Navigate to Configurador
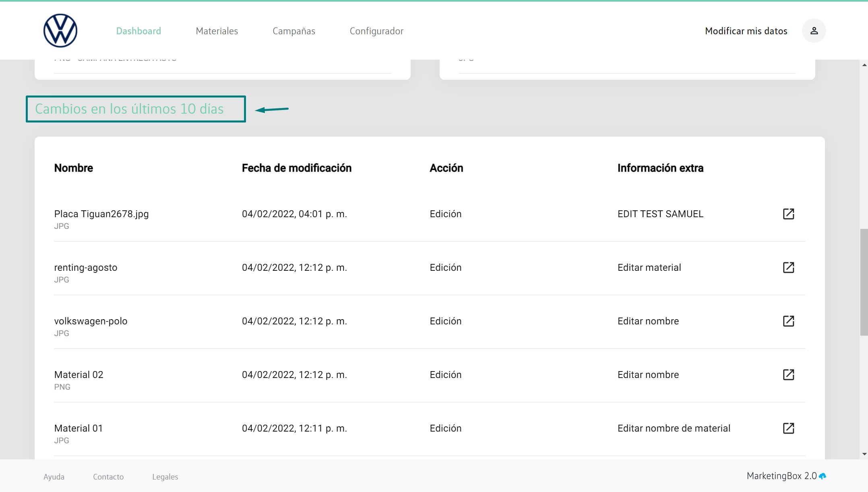 click(x=376, y=31)
